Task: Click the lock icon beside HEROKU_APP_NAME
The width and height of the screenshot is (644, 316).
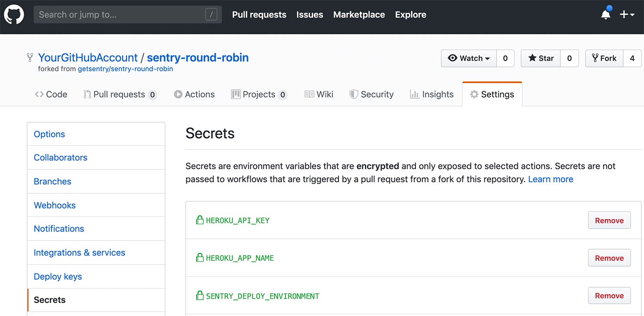Action: pyautogui.click(x=200, y=258)
